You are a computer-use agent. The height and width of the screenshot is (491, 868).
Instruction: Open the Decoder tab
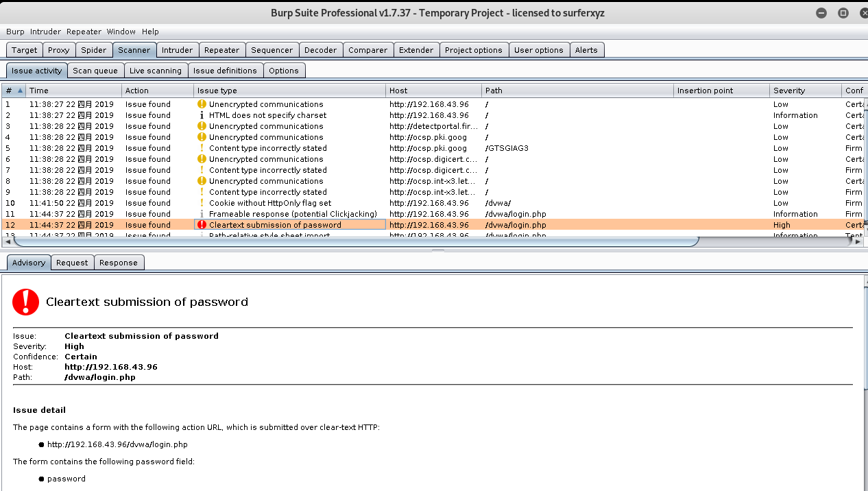(x=321, y=50)
